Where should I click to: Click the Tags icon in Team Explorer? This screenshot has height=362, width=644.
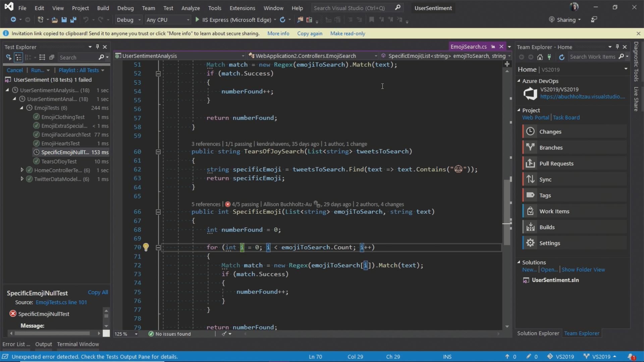(530, 195)
